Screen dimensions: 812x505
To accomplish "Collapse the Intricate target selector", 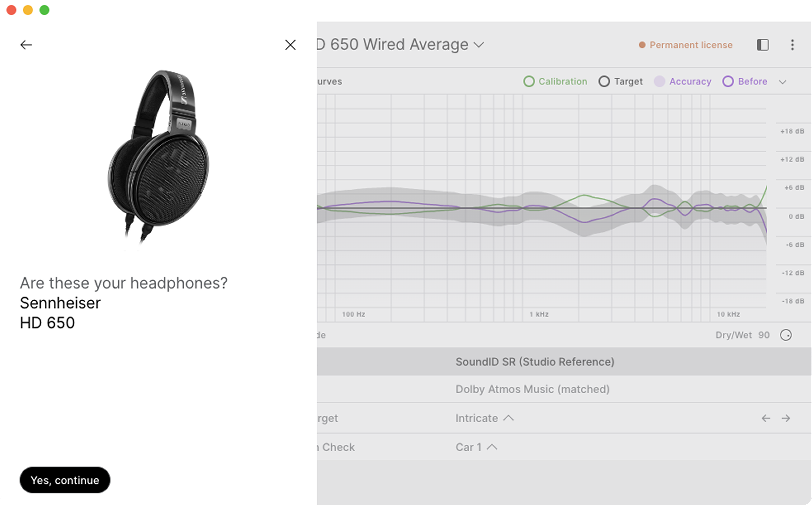I will tap(508, 418).
